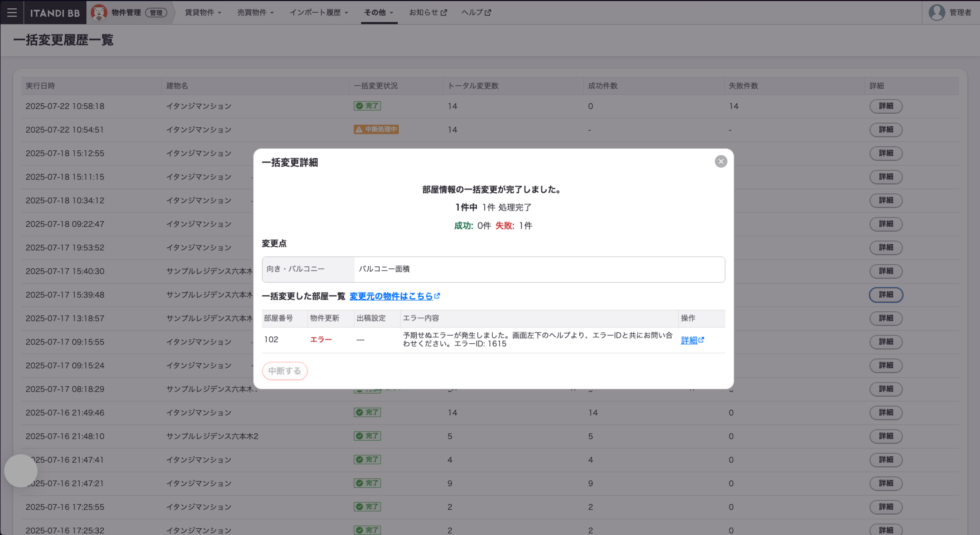Close the bulk change detail dialog
The image size is (980, 535).
tap(721, 161)
